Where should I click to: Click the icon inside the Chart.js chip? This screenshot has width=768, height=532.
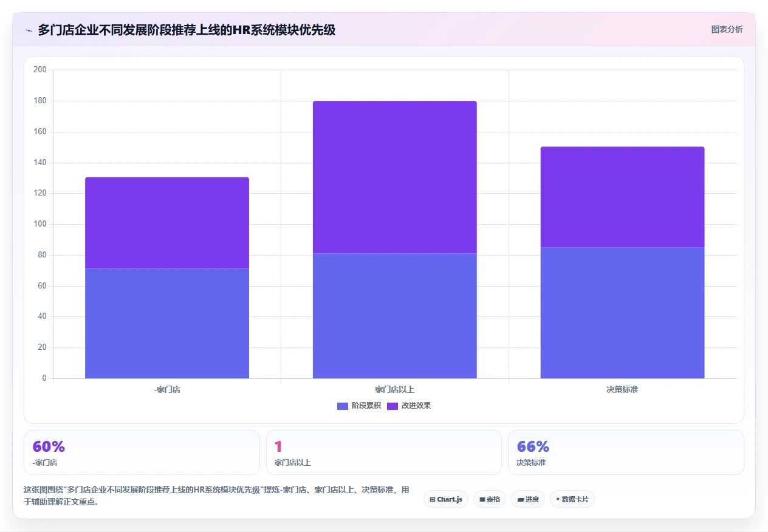[x=433, y=500]
